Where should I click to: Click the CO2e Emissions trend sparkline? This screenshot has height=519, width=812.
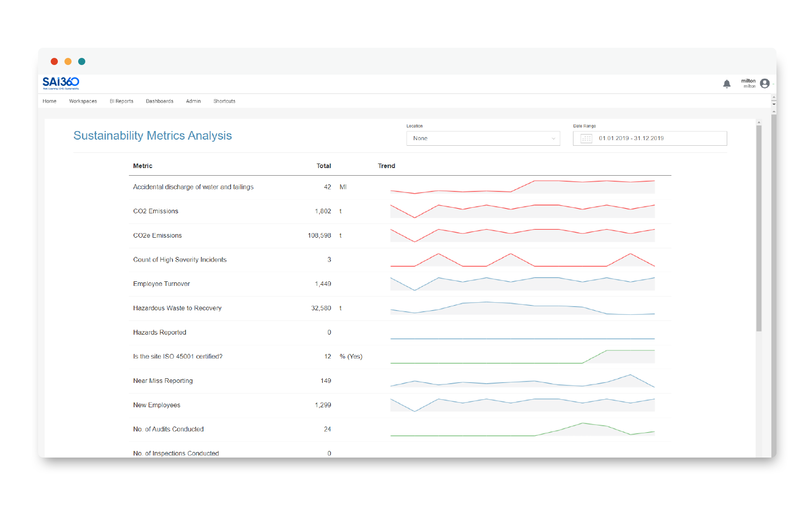pos(523,235)
